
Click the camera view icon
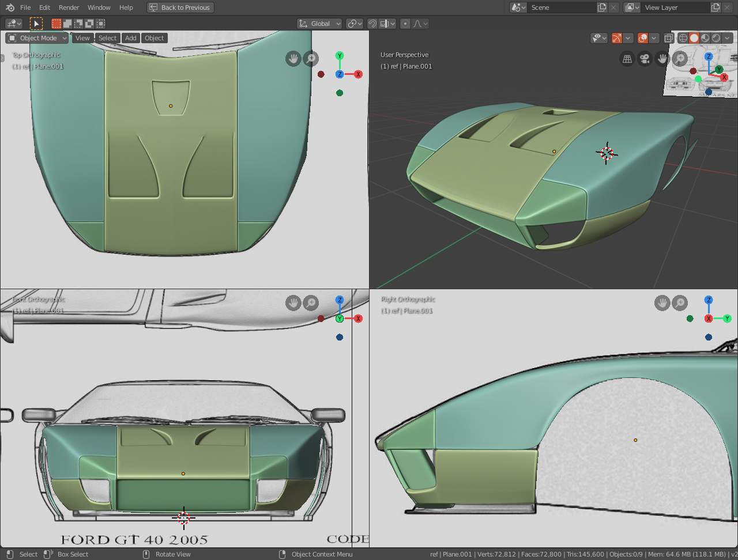coord(645,59)
